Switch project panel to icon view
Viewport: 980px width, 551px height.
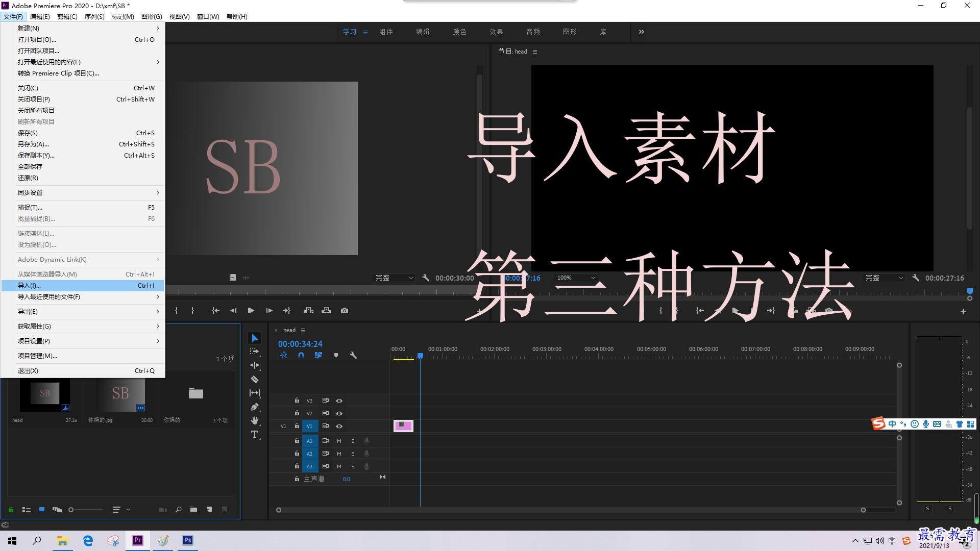(42, 509)
